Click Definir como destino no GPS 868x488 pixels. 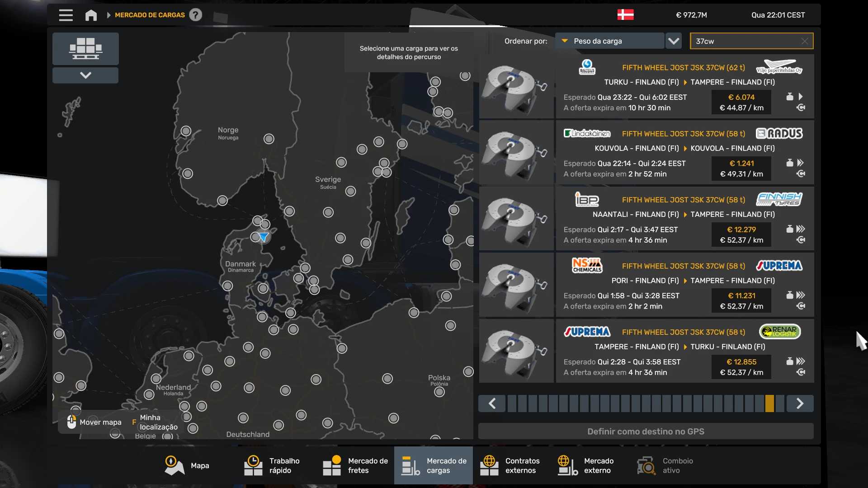coord(646,431)
